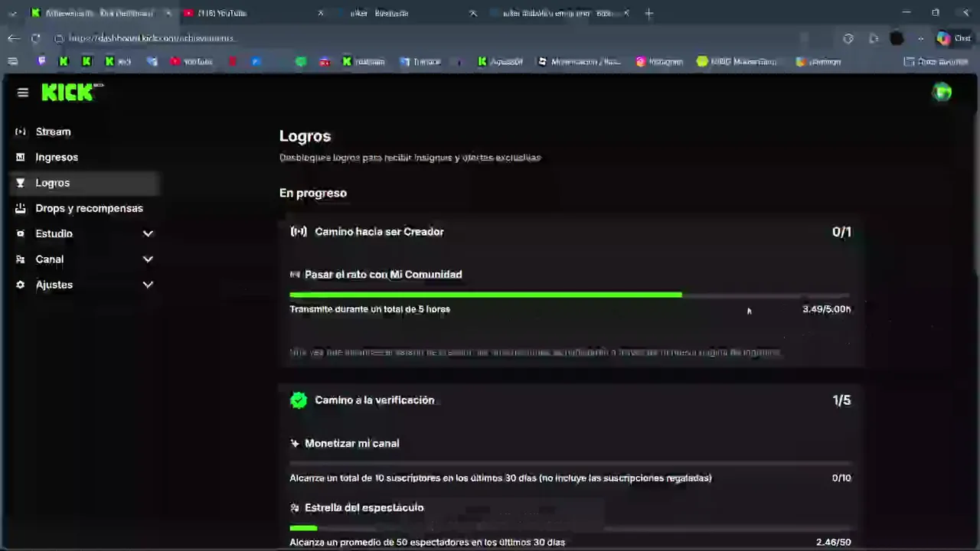Click the 0/10 subscribers value
The height and width of the screenshot is (551, 980).
841,478
